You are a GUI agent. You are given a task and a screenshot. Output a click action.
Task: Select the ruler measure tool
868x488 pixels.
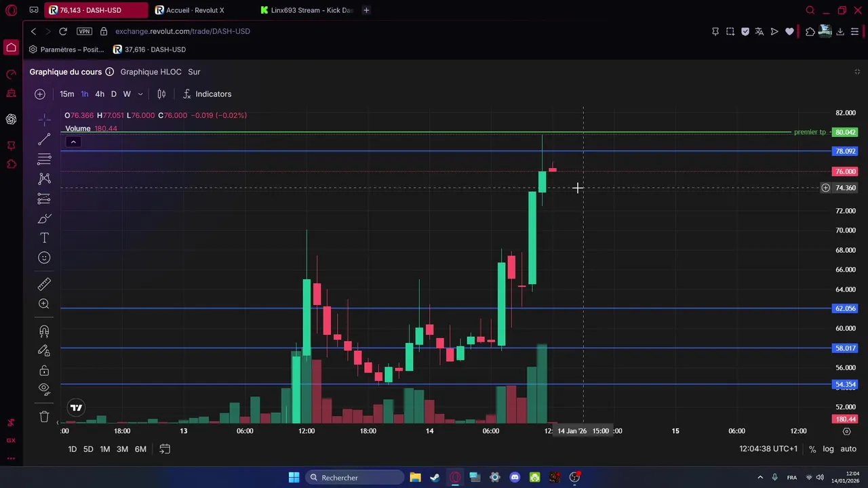pyautogui.click(x=44, y=284)
